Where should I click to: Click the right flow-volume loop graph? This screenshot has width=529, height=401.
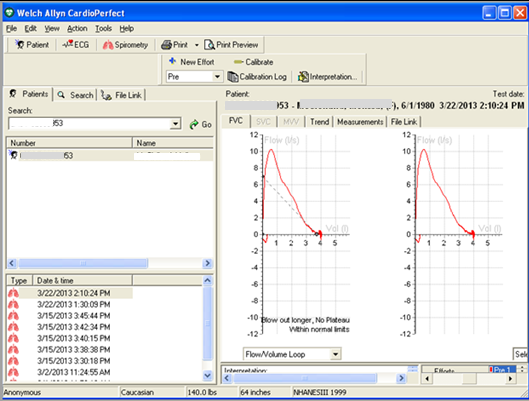[x=452, y=234]
